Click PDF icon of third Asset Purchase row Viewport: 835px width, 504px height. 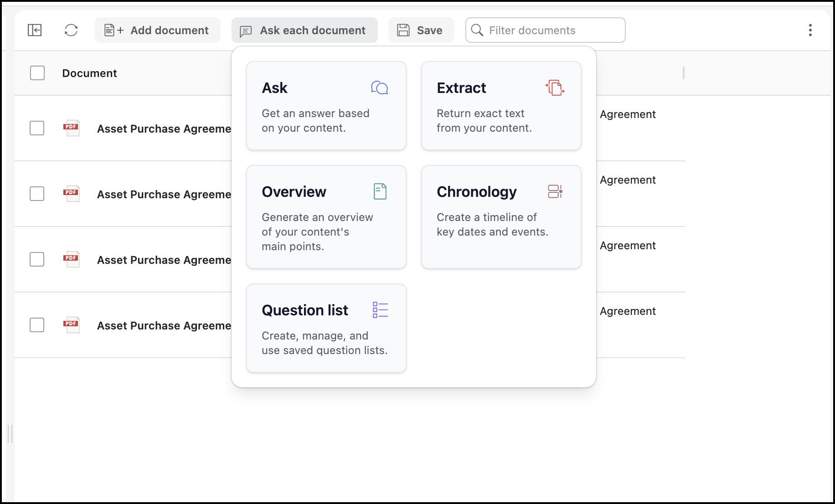[x=72, y=260]
